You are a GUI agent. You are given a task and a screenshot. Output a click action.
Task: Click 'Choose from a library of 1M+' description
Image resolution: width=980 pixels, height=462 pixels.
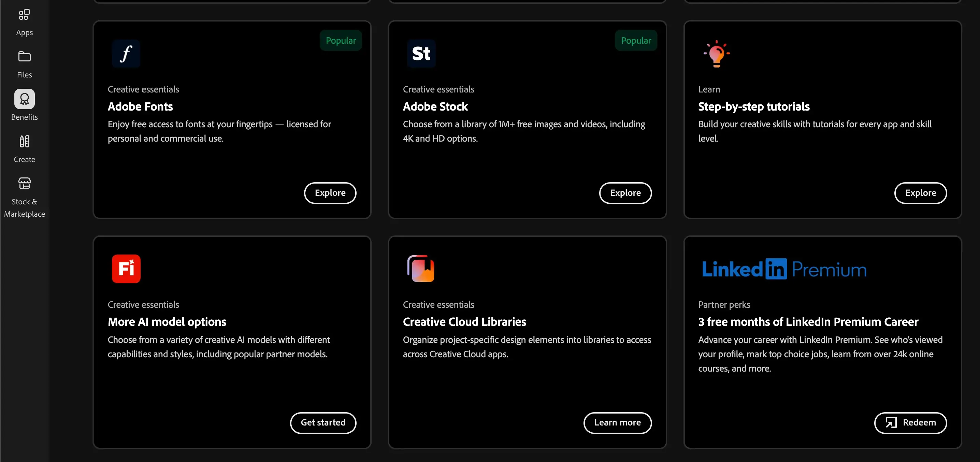click(x=524, y=131)
